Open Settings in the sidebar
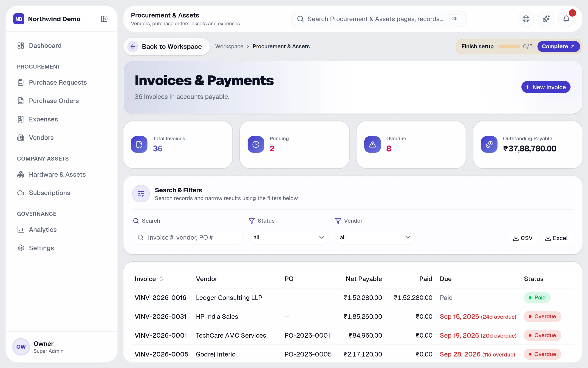The height and width of the screenshot is (368, 588). point(62,248)
